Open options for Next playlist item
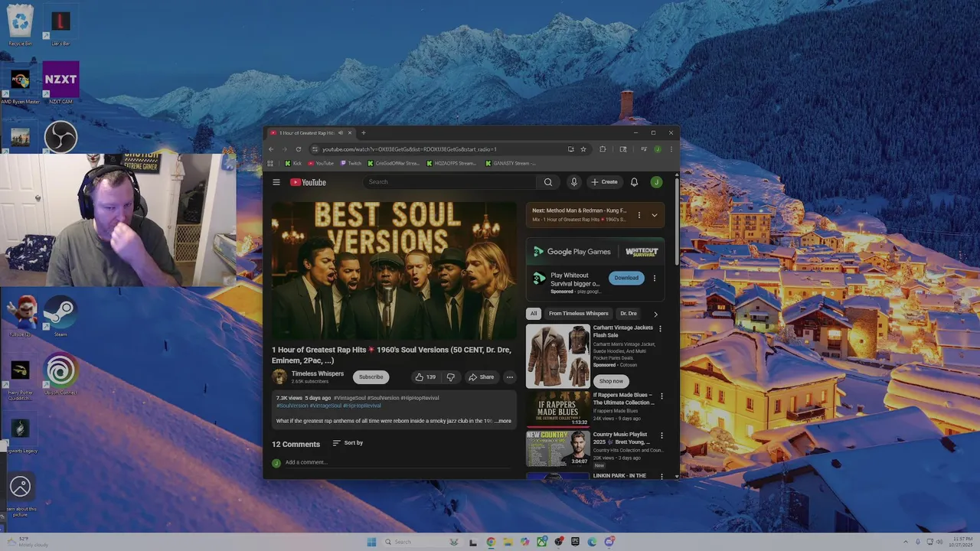 click(639, 215)
